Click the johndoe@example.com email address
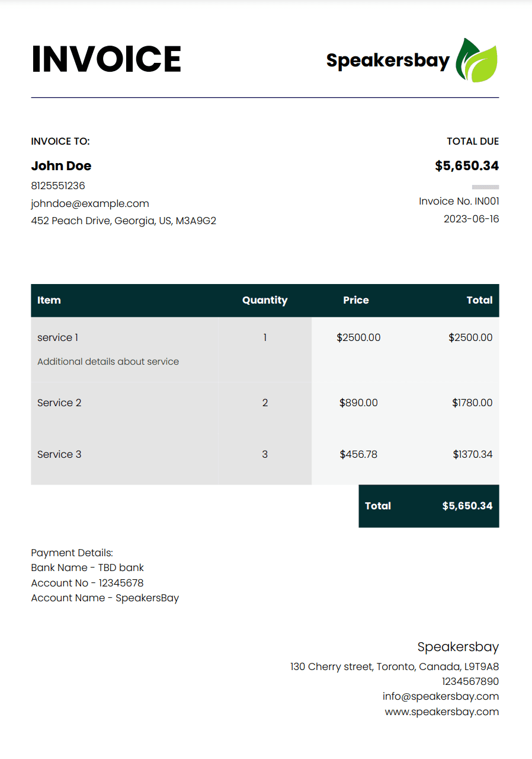The width and height of the screenshot is (532, 759). [90, 203]
